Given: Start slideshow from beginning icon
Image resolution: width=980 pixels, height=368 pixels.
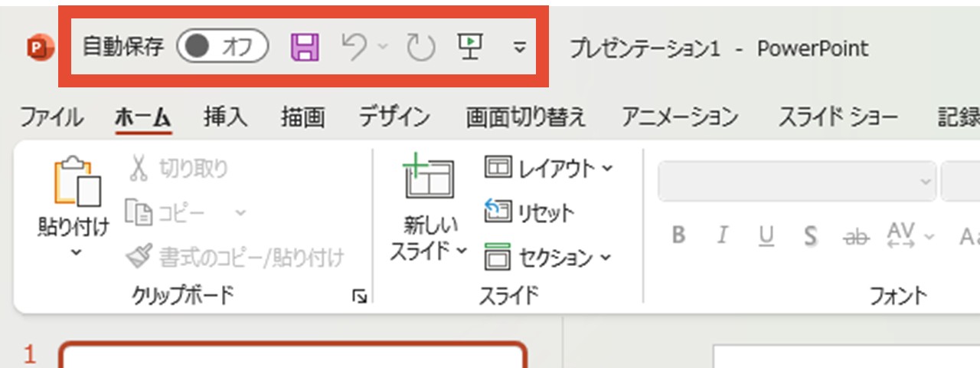Looking at the screenshot, I should coord(469,48).
